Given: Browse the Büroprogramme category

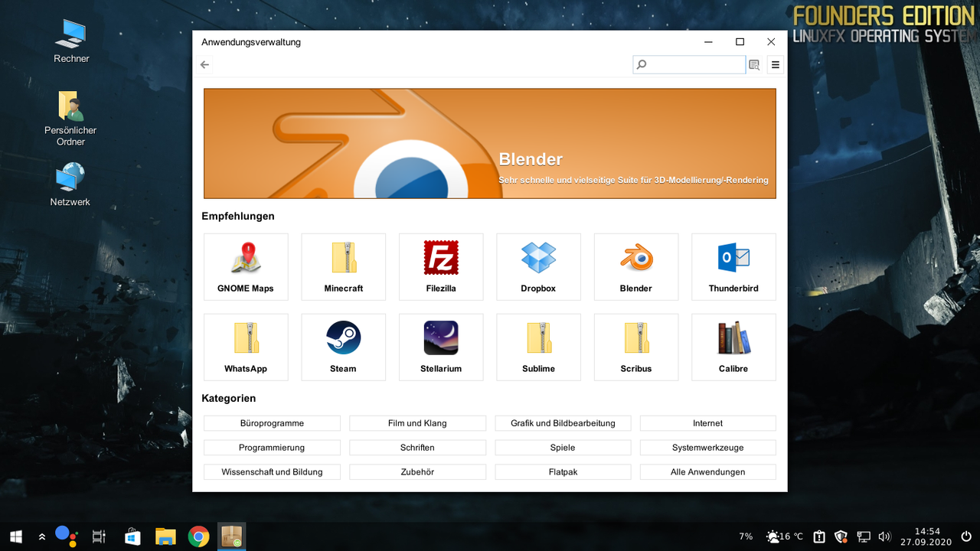Looking at the screenshot, I should click(x=272, y=423).
